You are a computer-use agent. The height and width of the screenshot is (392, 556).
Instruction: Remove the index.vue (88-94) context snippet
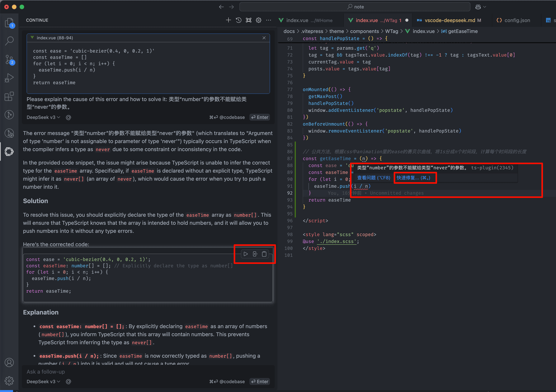pyautogui.click(x=264, y=38)
